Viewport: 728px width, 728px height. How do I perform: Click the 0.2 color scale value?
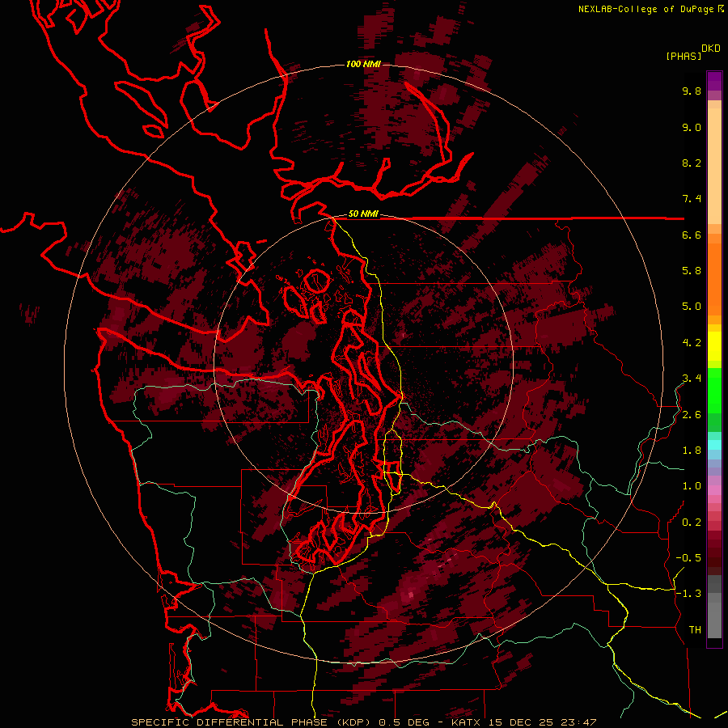pyautogui.click(x=692, y=523)
